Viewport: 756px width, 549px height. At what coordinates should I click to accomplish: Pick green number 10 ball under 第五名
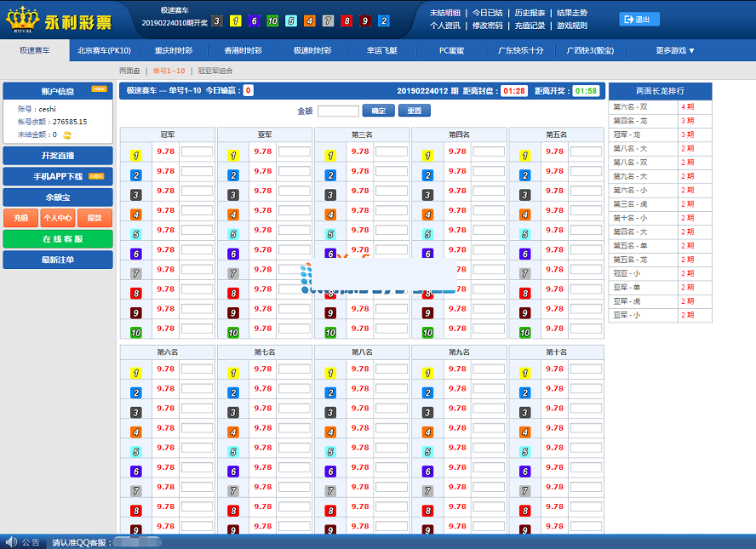524,333
